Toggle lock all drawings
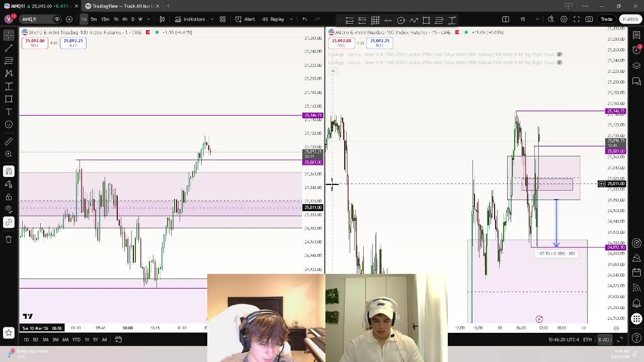Screen dimensions: 644x362 coord(9,197)
